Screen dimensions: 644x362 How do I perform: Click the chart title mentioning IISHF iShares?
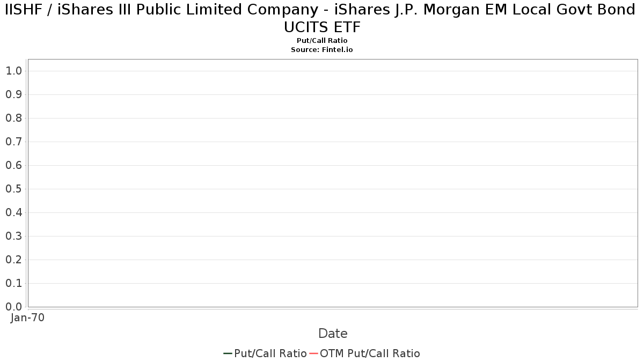click(x=322, y=18)
